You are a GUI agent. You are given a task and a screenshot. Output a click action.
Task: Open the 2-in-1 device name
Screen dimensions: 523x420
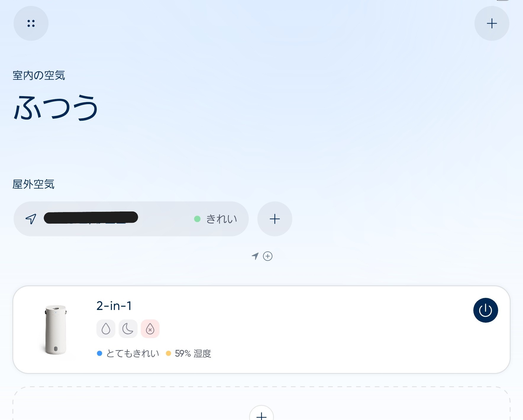point(114,306)
